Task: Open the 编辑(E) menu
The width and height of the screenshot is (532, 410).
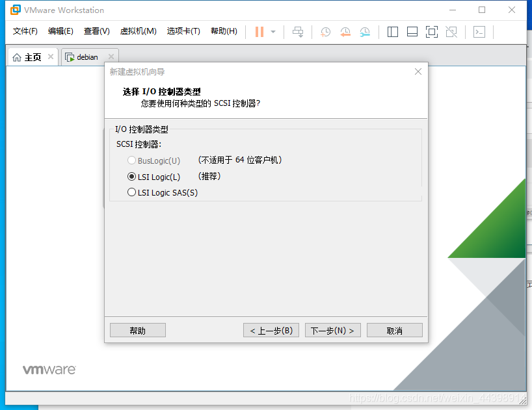Action: click(60, 31)
